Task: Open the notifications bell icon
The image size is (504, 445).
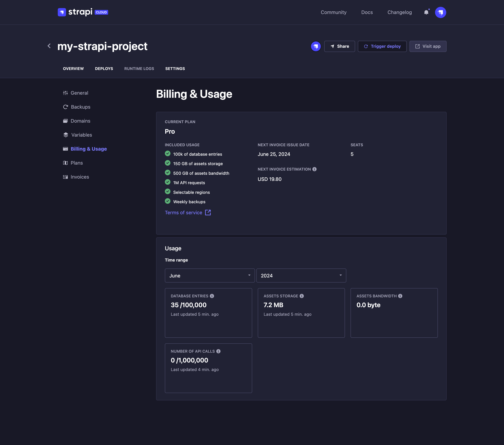Action: pyautogui.click(x=426, y=12)
